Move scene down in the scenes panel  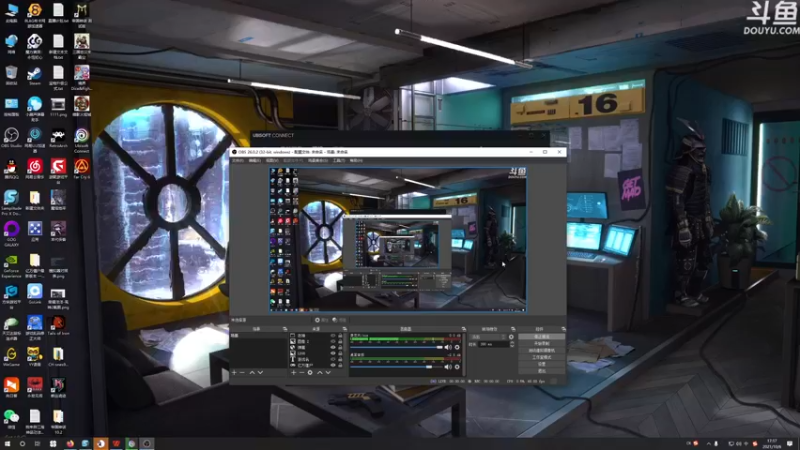[260, 372]
